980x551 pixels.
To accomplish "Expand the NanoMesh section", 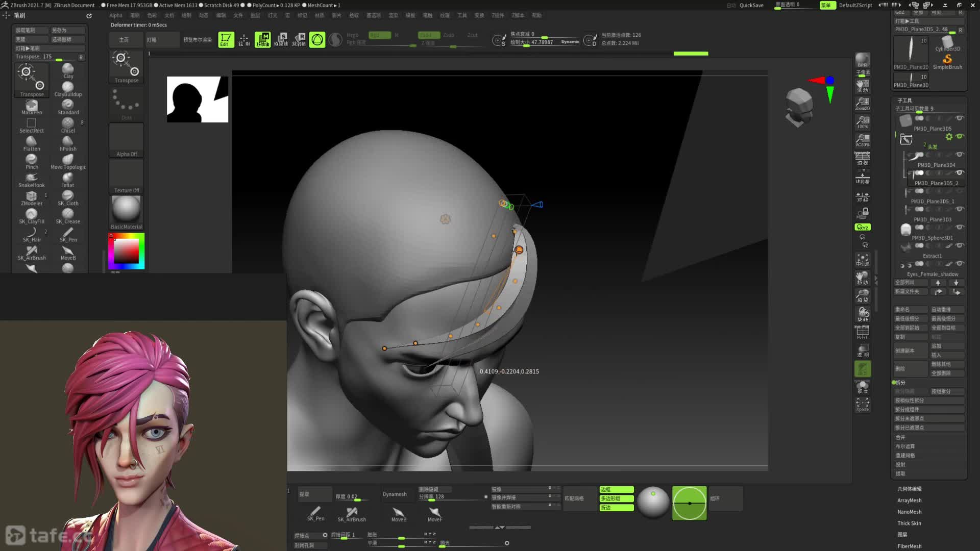I will click(x=909, y=512).
